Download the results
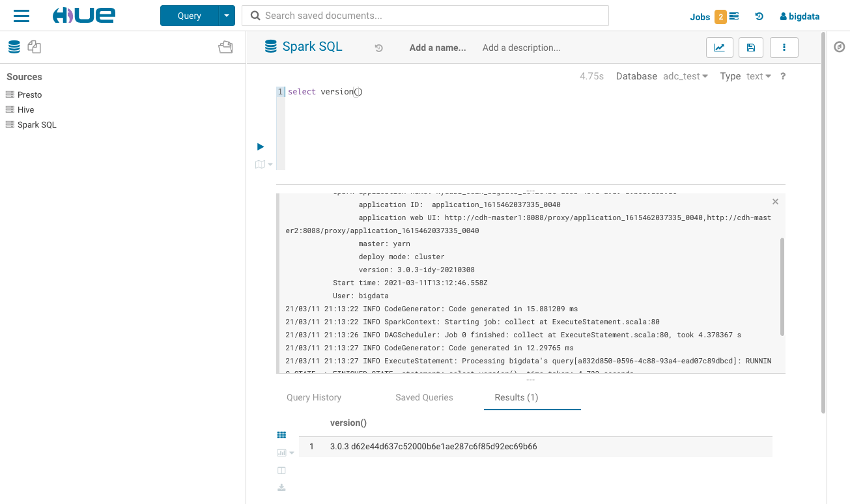The image size is (850, 504). click(281, 487)
